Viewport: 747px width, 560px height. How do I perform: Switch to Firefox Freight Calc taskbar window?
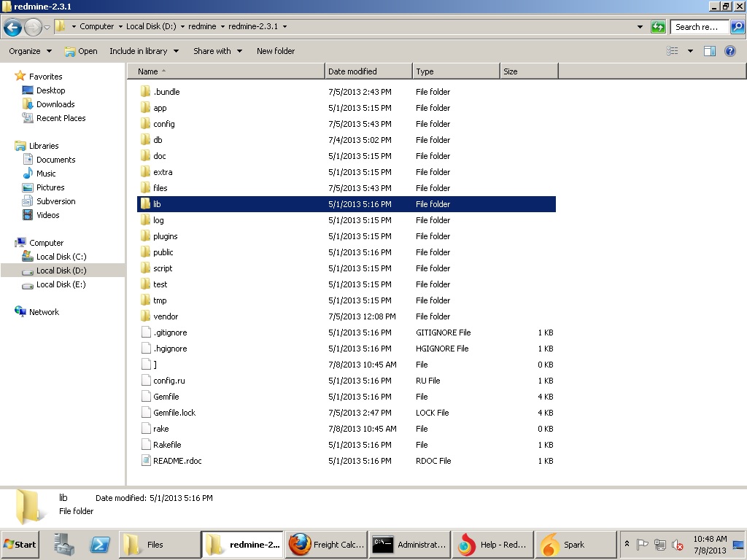pos(326,544)
